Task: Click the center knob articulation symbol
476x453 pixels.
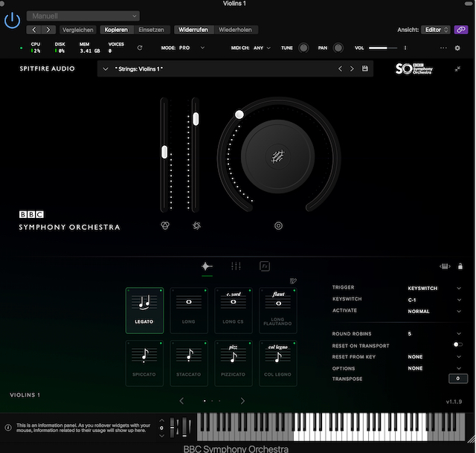Action: coord(277,157)
